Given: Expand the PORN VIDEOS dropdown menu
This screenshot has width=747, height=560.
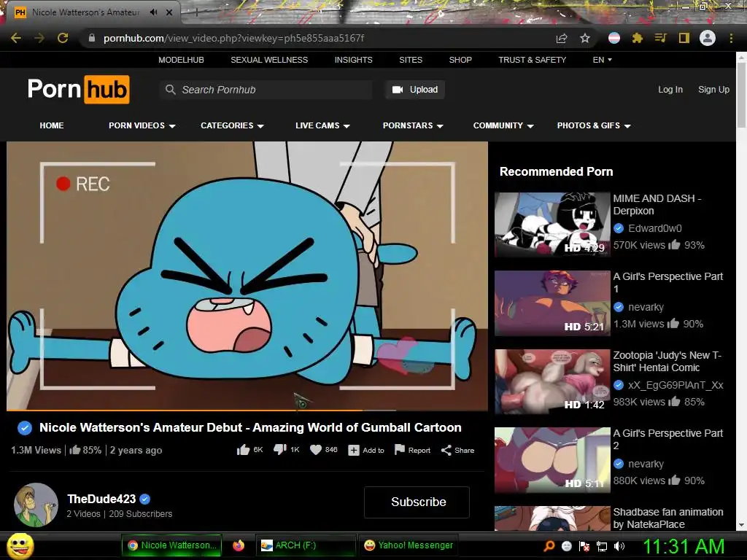Looking at the screenshot, I should click(x=142, y=125).
